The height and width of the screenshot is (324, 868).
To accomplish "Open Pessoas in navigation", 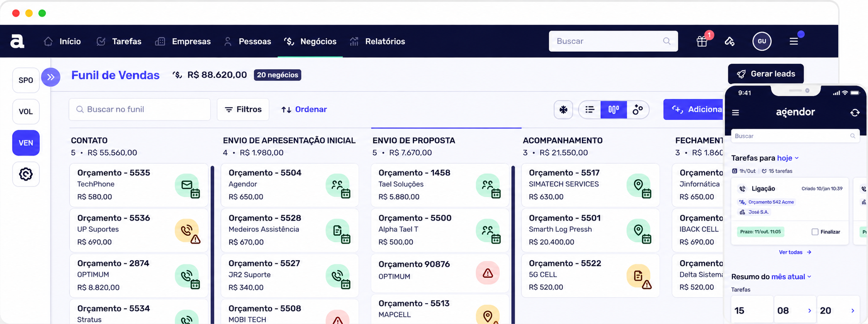I will [x=247, y=41].
